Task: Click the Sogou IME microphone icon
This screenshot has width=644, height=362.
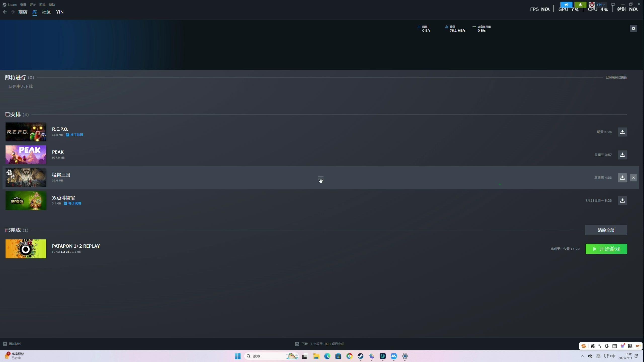Action: point(607,346)
